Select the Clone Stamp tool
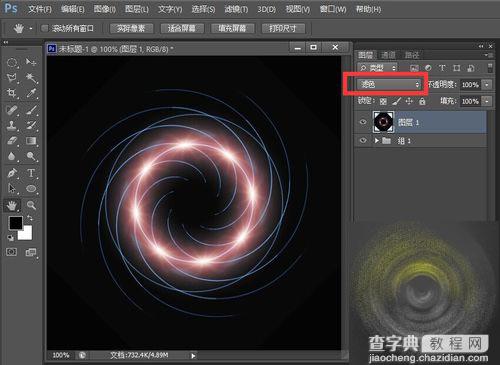 click(x=12, y=125)
